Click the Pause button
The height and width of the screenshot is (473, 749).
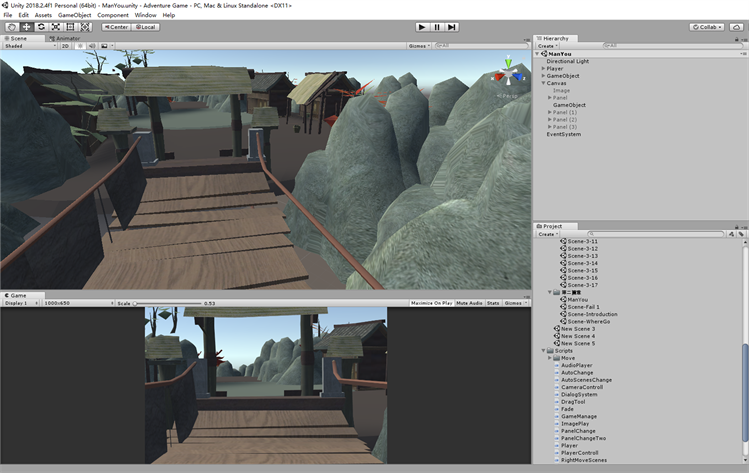click(x=437, y=27)
